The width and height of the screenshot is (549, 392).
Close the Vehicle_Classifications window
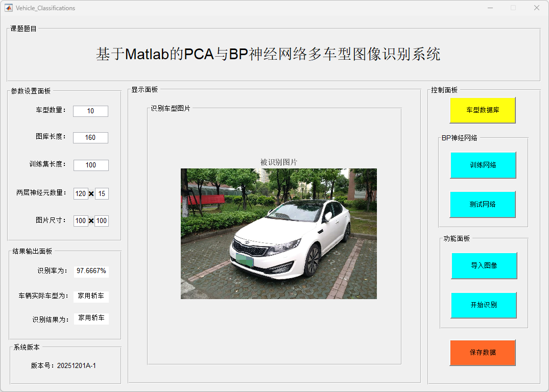[536, 8]
